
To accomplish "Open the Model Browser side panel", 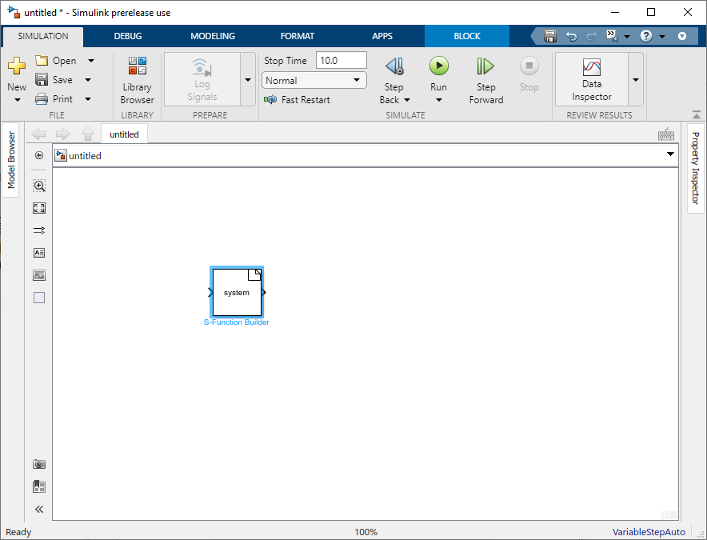I will 11,160.
